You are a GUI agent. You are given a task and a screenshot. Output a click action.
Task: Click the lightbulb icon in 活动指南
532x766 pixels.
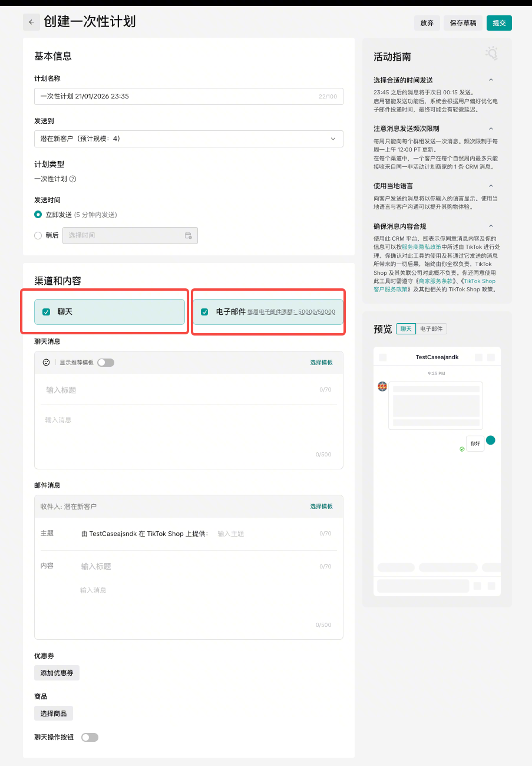tap(491, 54)
